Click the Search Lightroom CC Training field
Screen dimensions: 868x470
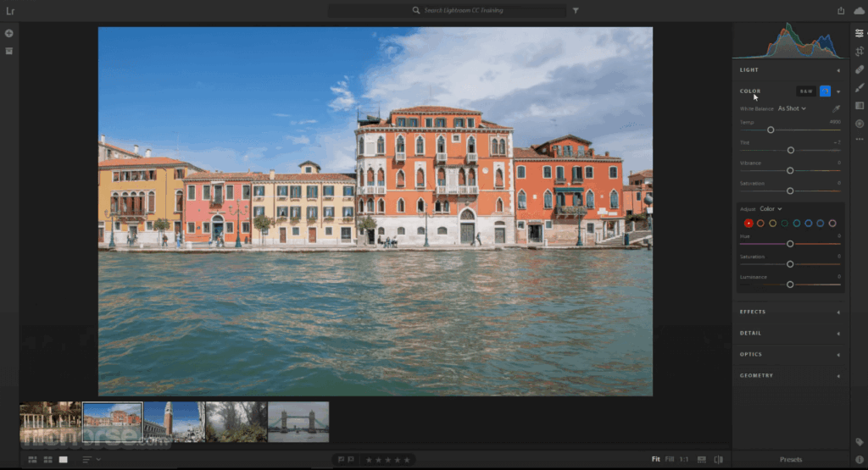click(x=447, y=10)
